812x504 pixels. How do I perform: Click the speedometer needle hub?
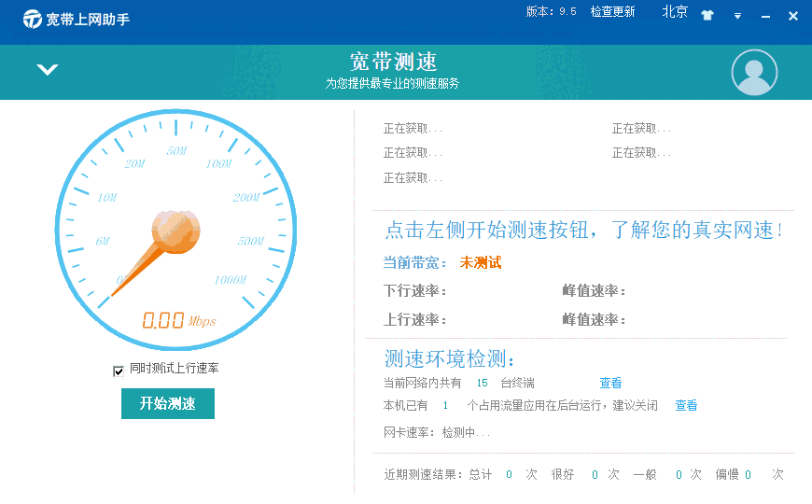coord(175,231)
